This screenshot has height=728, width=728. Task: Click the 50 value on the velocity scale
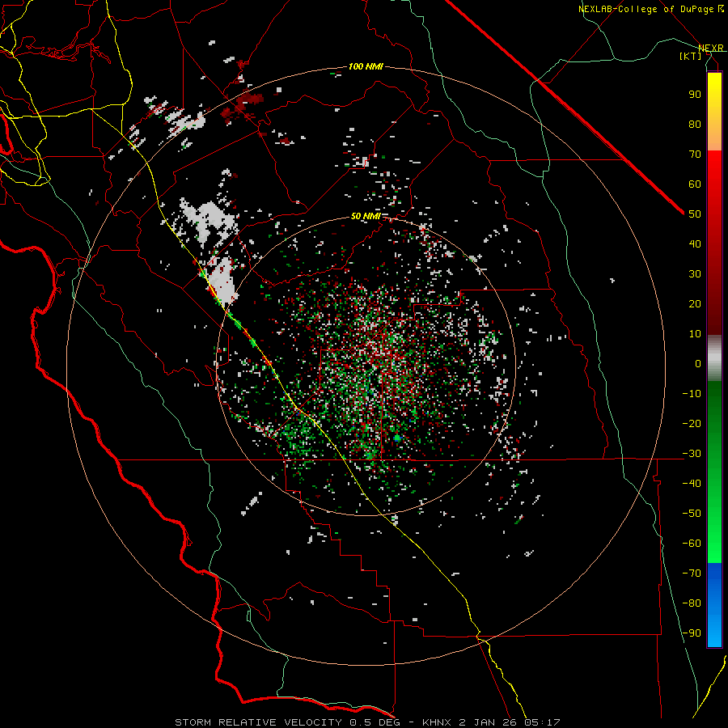click(x=695, y=214)
